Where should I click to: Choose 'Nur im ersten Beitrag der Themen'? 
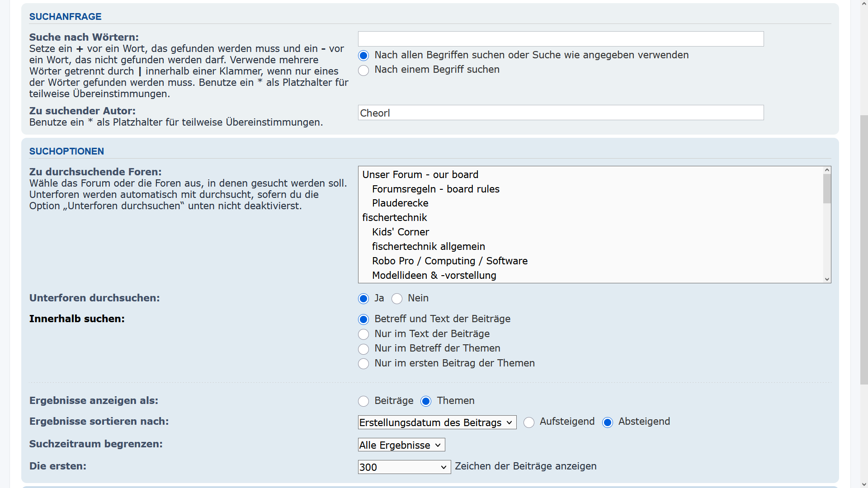point(363,364)
